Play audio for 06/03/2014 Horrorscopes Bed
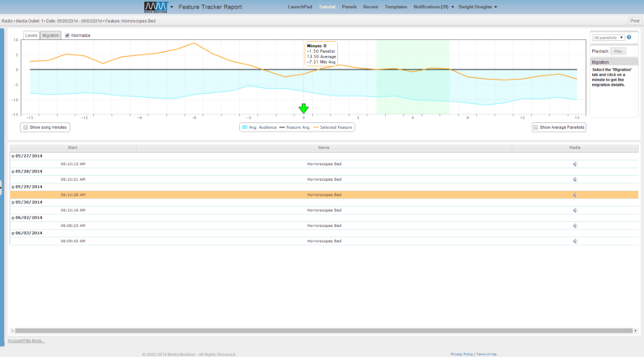644x357 pixels. 575,241
